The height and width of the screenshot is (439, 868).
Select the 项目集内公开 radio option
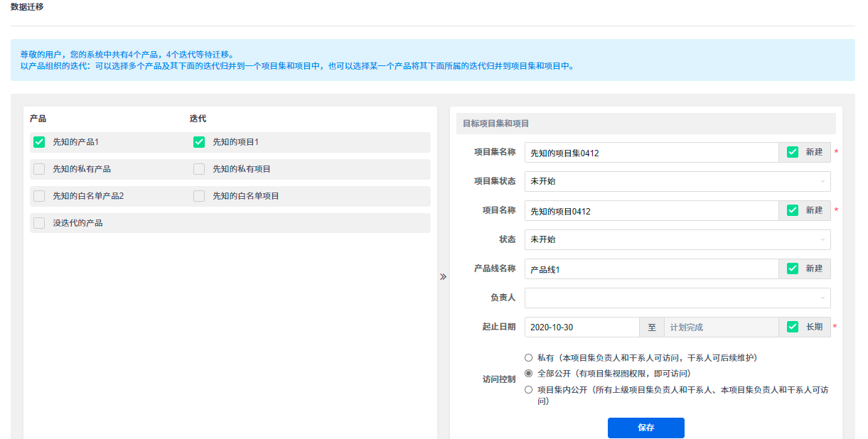point(528,389)
